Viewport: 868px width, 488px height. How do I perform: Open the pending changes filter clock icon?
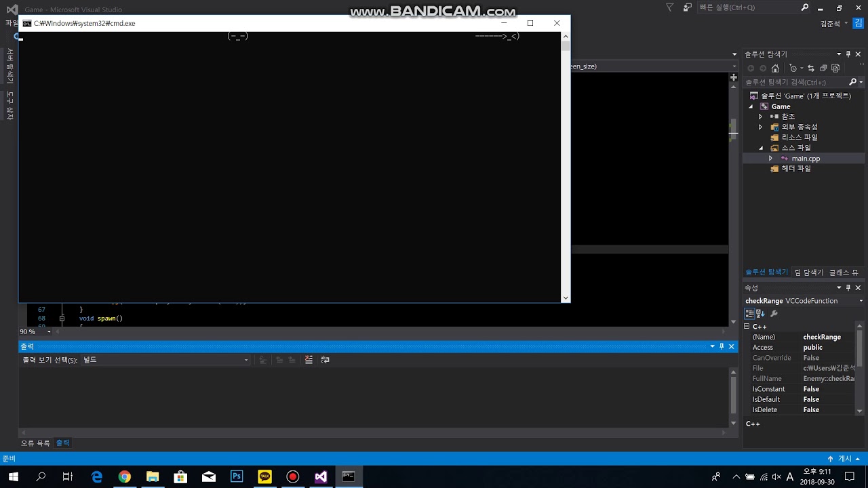click(795, 68)
